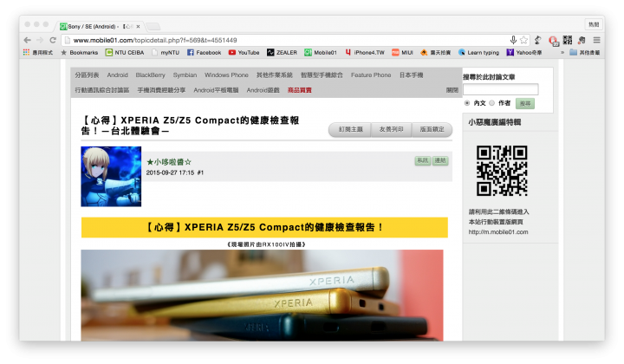Go back with the browser back arrow

[27, 40]
